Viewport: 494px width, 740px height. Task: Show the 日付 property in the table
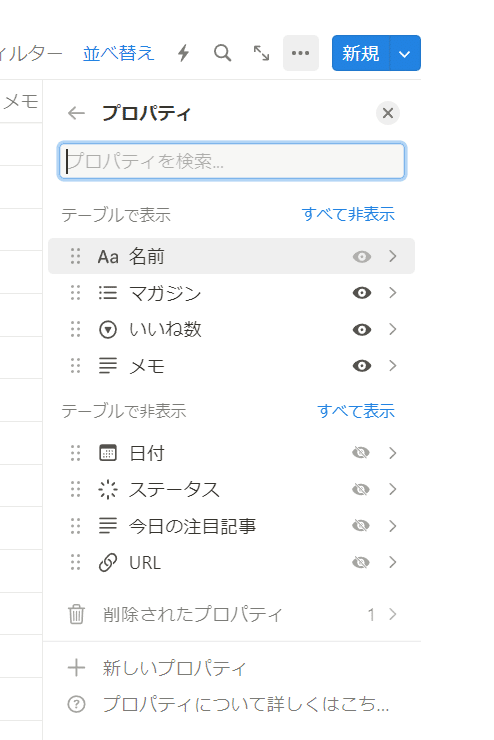point(361,453)
